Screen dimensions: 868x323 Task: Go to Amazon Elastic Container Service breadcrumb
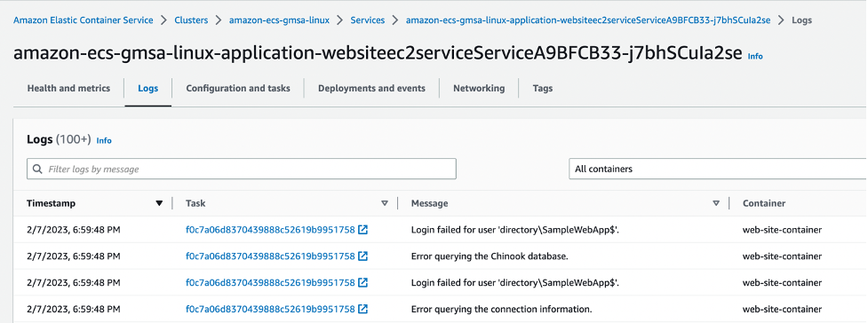pos(83,20)
